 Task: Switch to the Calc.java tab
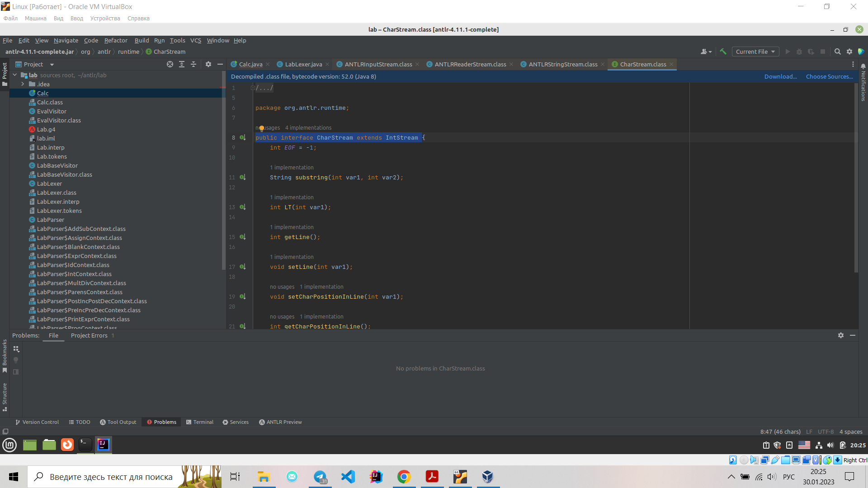point(250,64)
